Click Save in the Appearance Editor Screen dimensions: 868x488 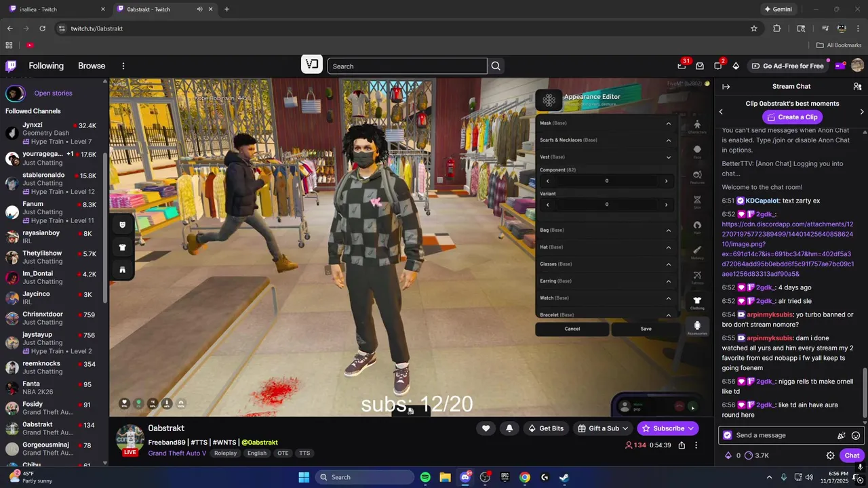tap(646, 329)
